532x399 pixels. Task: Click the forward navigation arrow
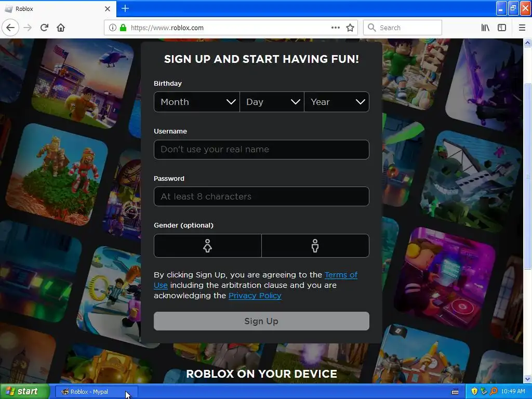point(28,28)
